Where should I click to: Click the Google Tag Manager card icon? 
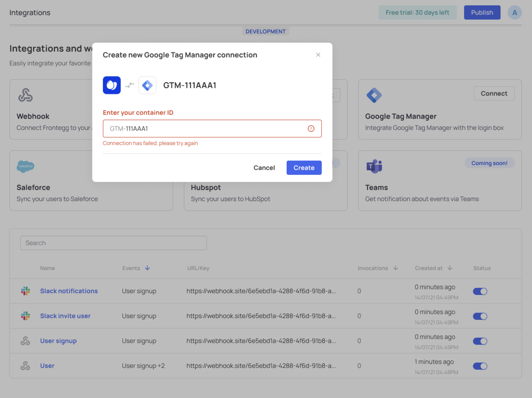point(374,95)
